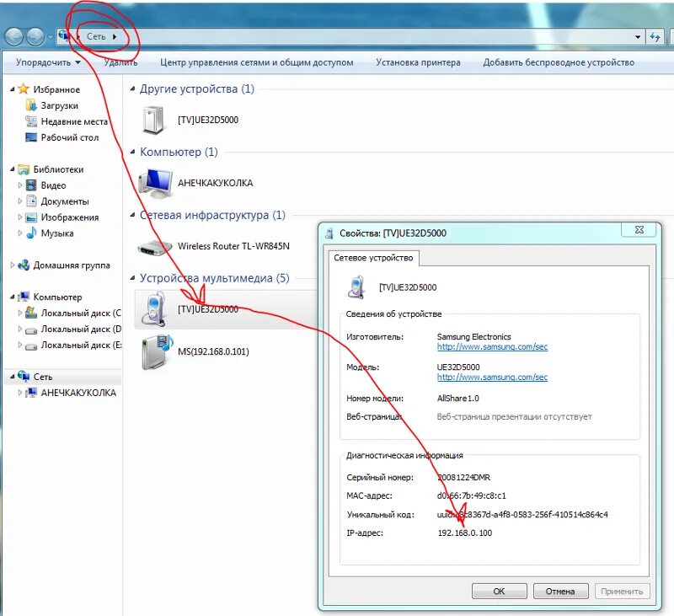This screenshot has height=616, width=674.
Task: Click the Локальный диск (C drive icon
Action: [x=31, y=313]
